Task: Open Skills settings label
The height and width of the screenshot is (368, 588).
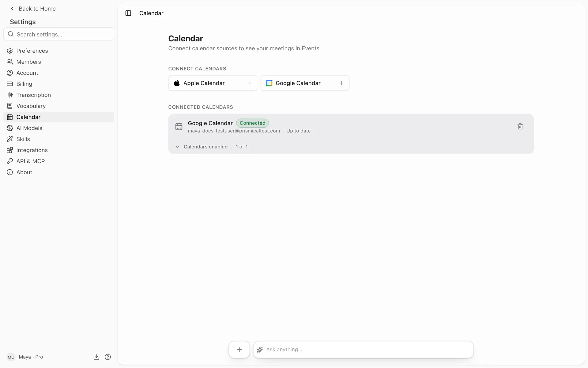Action: pos(23,139)
